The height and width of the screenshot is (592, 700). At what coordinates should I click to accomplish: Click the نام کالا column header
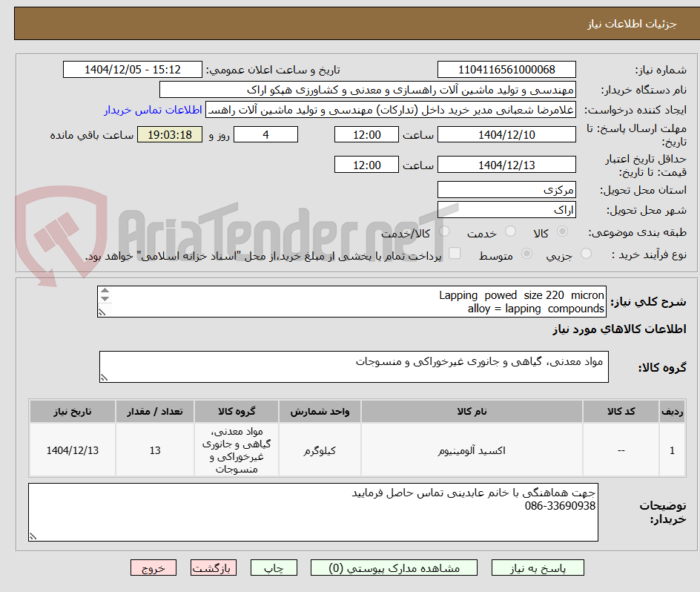click(472, 412)
